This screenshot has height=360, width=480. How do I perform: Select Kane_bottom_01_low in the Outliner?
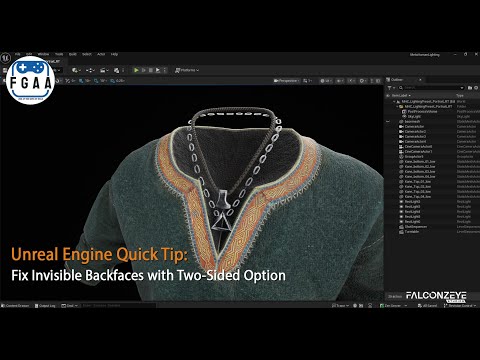coord(420,161)
